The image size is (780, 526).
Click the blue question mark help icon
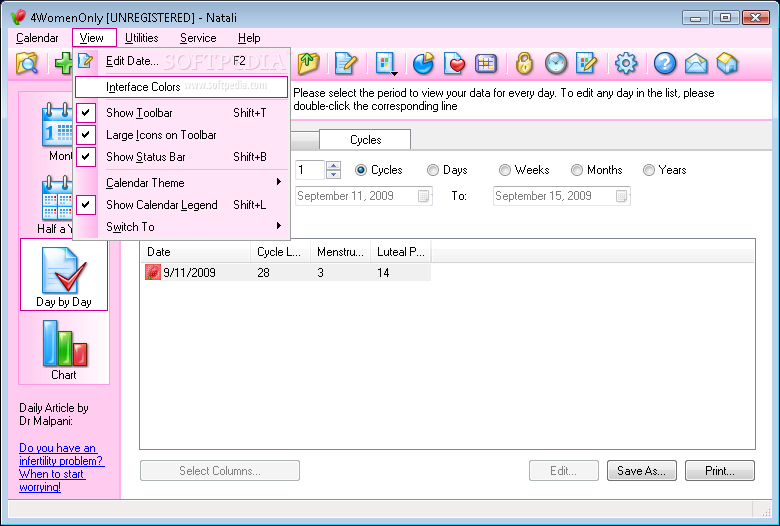click(x=665, y=63)
